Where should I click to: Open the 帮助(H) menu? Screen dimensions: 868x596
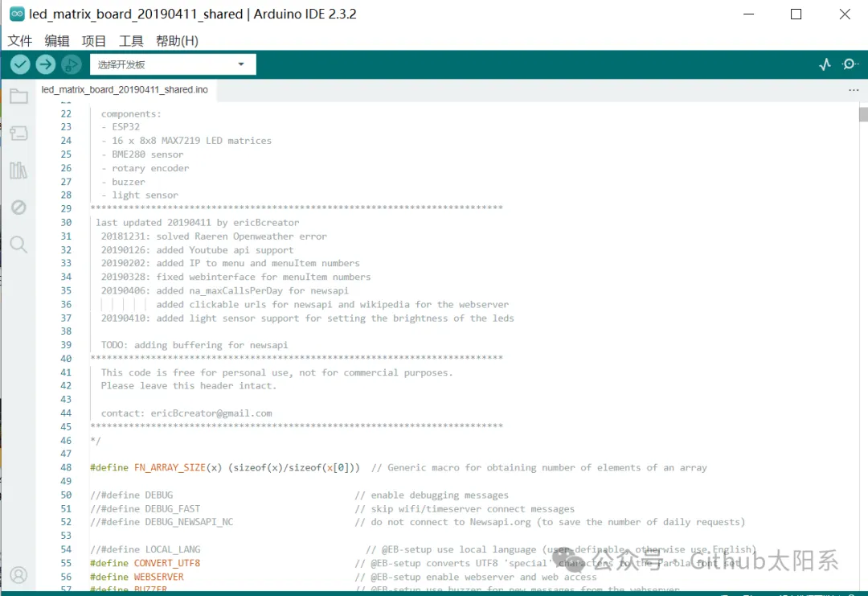(x=177, y=41)
